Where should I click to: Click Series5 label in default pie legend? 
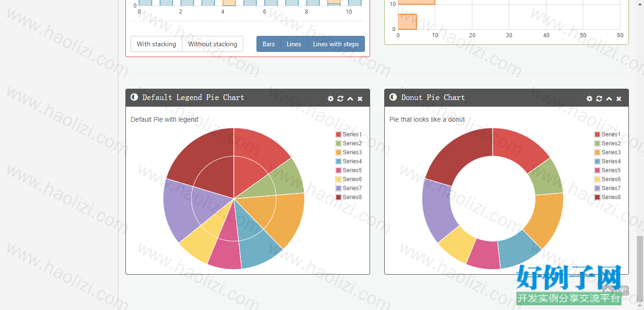click(x=352, y=170)
